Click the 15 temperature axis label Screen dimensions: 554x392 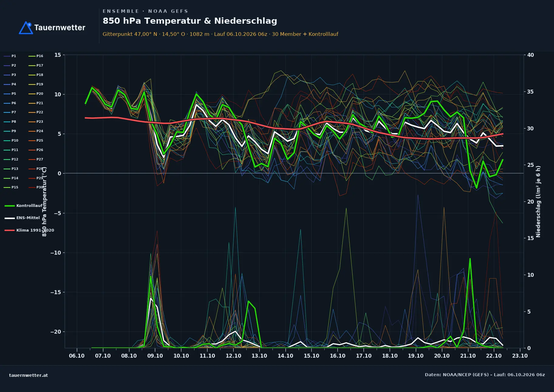pyautogui.click(x=58, y=55)
